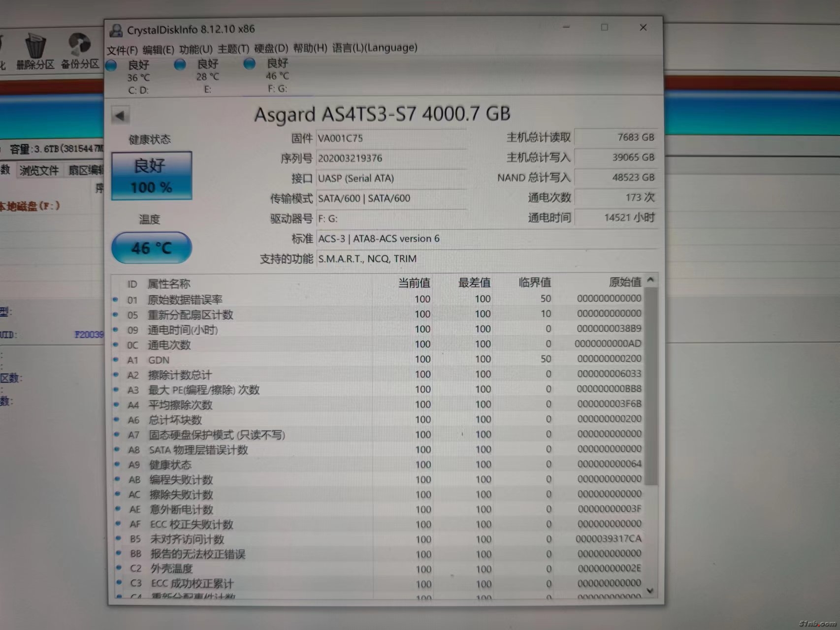Viewport: 840px width, 630px height.
Task: Click the drive letter field F: G:
Action: [x=391, y=219]
